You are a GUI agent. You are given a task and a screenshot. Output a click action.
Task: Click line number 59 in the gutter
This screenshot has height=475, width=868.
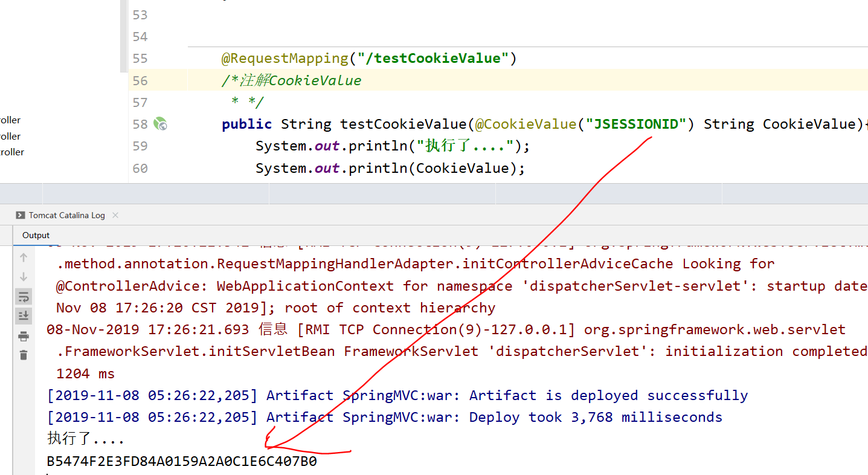[140, 146]
